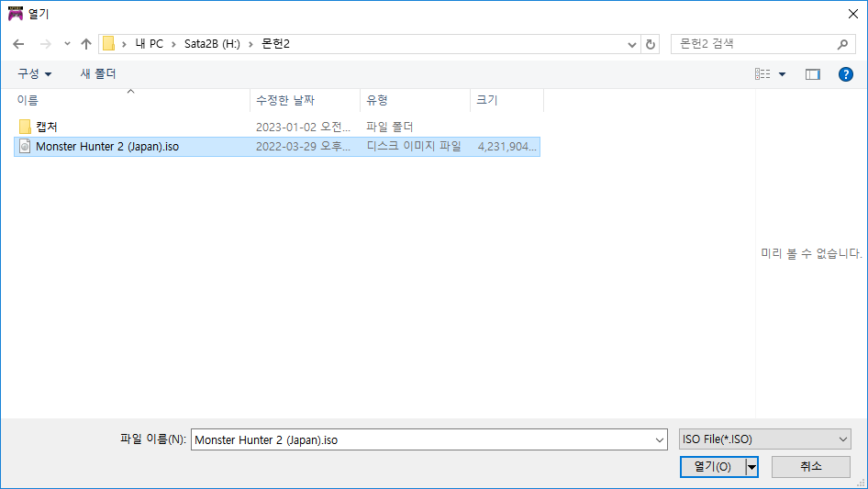This screenshot has height=489, width=868.
Task: Open help via question mark icon
Action: click(846, 74)
